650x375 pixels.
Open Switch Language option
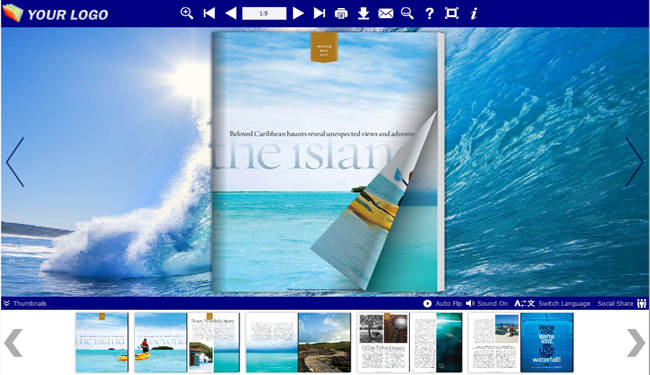[x=552, y=303]
